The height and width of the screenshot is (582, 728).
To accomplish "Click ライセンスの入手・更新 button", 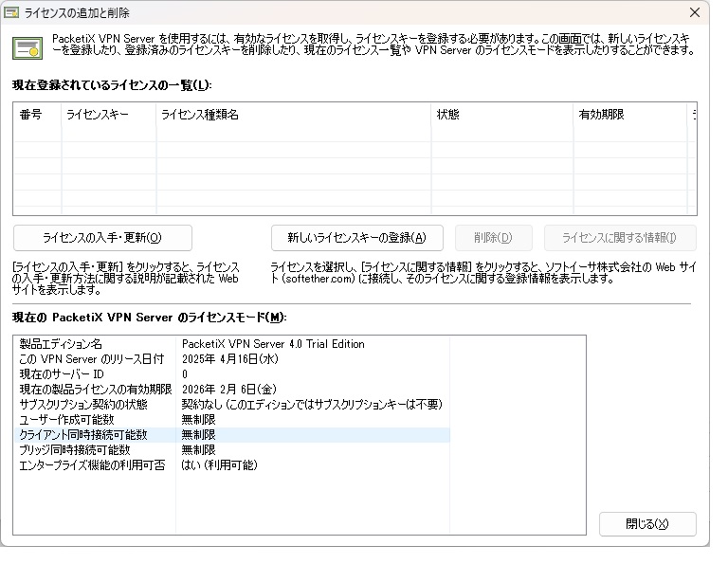I will (x=102, y=238).
